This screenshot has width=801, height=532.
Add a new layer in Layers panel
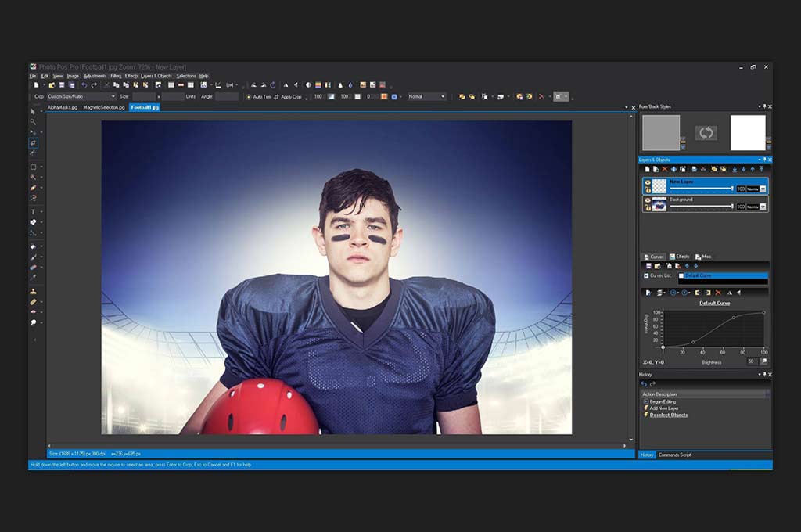click(x=648, y=169)
